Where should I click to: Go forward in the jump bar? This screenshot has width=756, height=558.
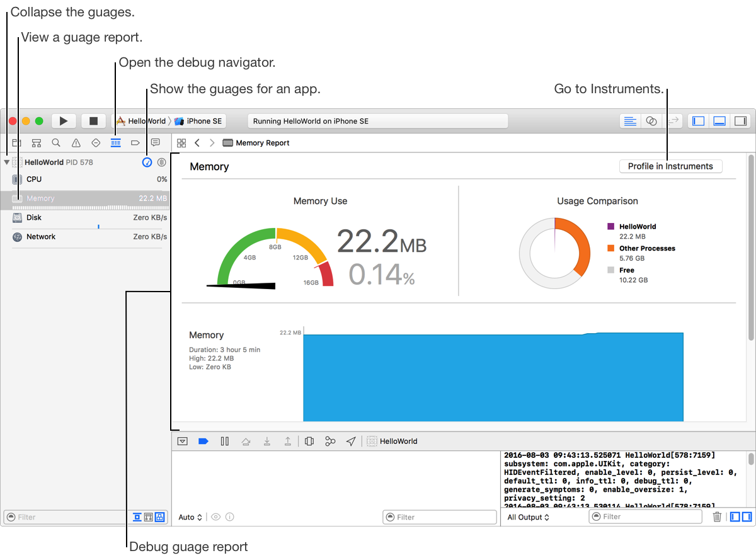[x=212, y=143]
